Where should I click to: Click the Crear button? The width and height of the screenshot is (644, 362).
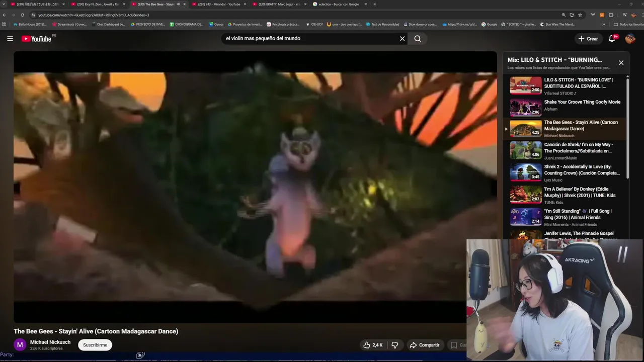click(x=588, y=39)
